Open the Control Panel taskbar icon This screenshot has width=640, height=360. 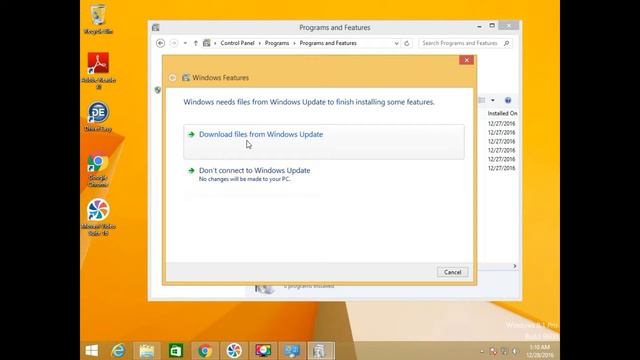click(x=292, y=351)
